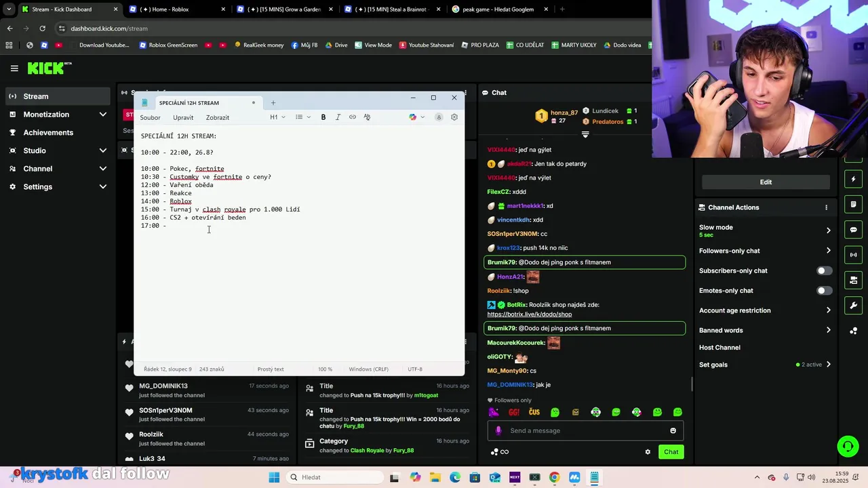Open Soubor menu in Notepad

click(x=150, y=117)
